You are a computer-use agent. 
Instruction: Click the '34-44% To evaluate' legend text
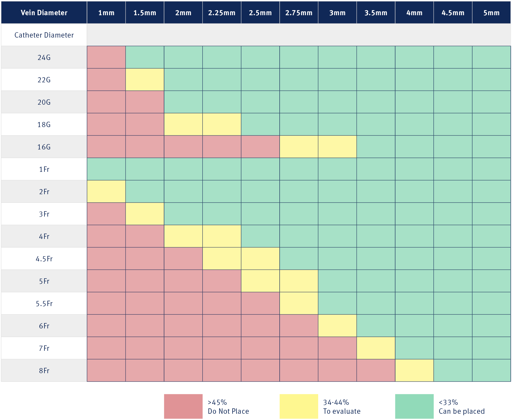point(342,407)
